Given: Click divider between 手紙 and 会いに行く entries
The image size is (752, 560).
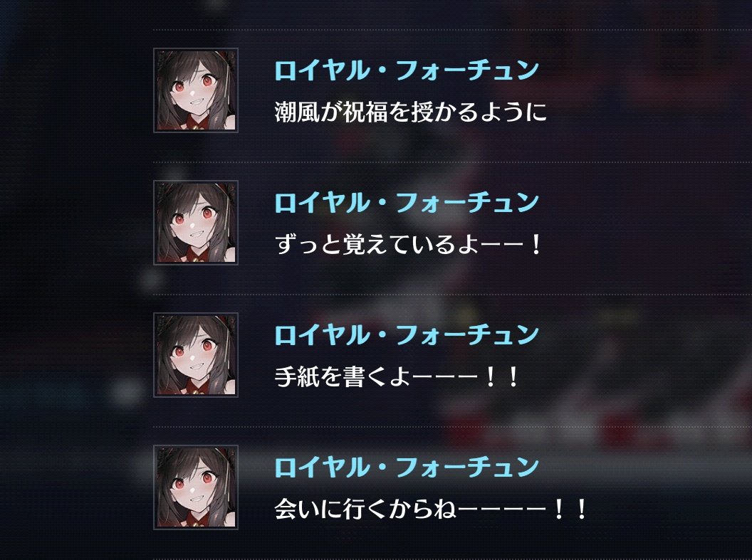Looking at the screenshot, I should pyautogui.click(x=452, y=427).
